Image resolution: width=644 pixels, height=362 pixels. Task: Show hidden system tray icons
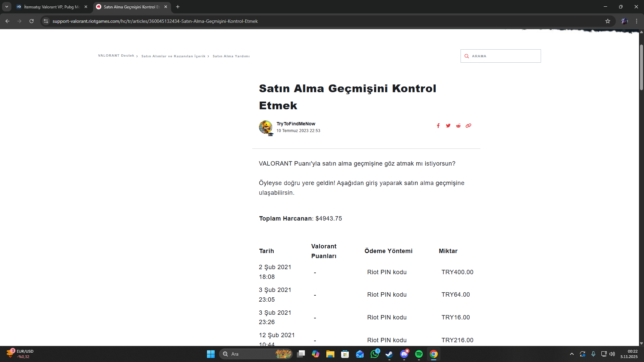pos(572,354)
